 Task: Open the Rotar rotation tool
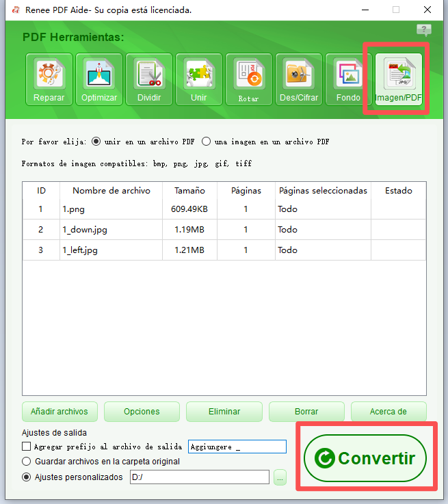[x=249, y=79]
